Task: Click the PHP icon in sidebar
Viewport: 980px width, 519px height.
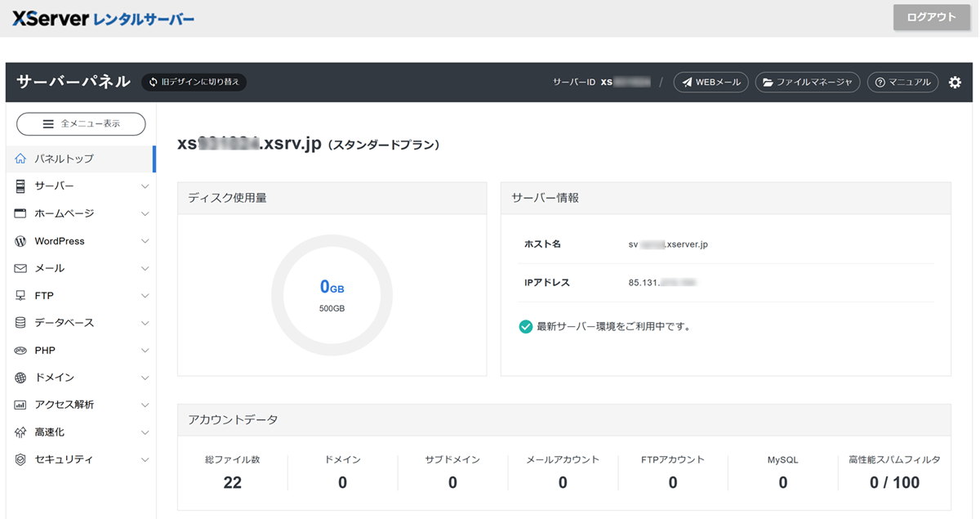Action: pyautogui.click(x=20, y=351)
